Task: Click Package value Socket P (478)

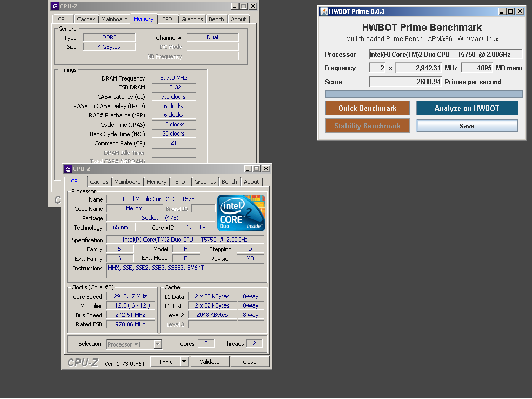Action: tap(160, 218)
